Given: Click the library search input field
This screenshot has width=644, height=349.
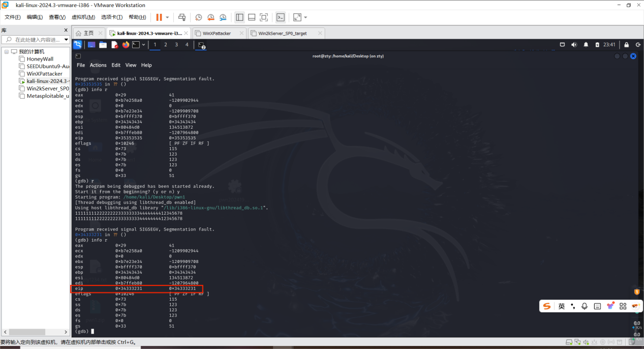Looking at the screenshot, I should (35, 39).
